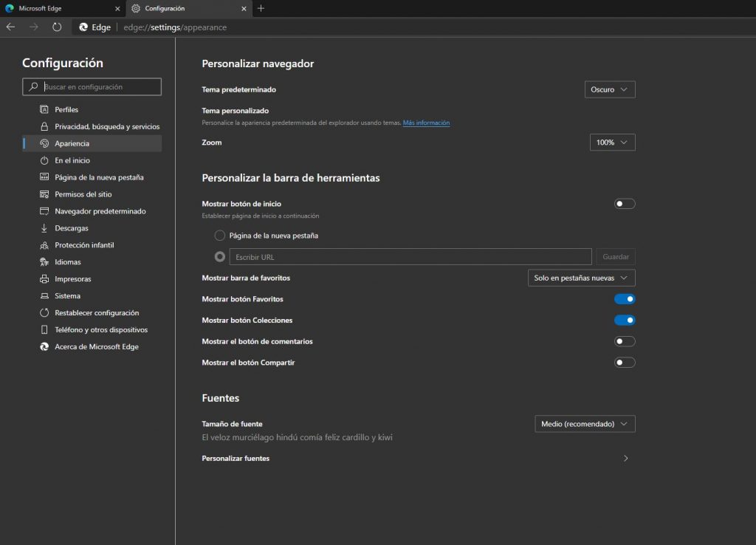The image size is (756, 545).
Task: Open the Medio (recomendado) font size dropdown
Action: coord(585,424)
